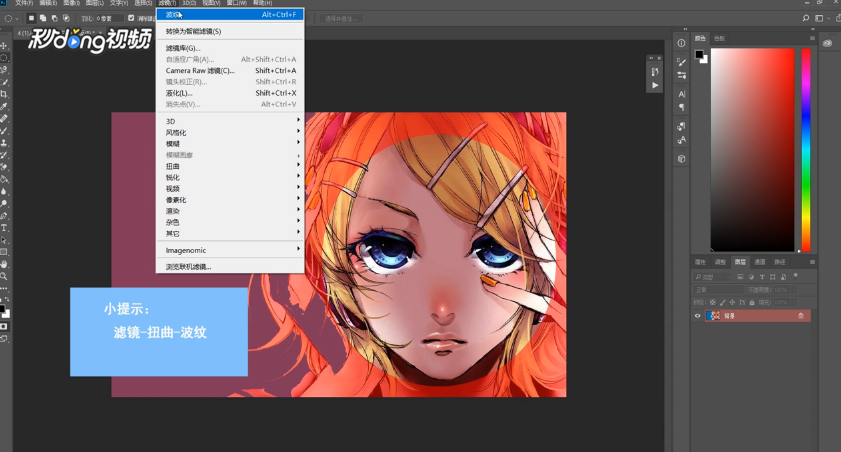Expand the 风格化 submenu
The width and height of the screenshot is (841, 452).
tap(230, 132)
